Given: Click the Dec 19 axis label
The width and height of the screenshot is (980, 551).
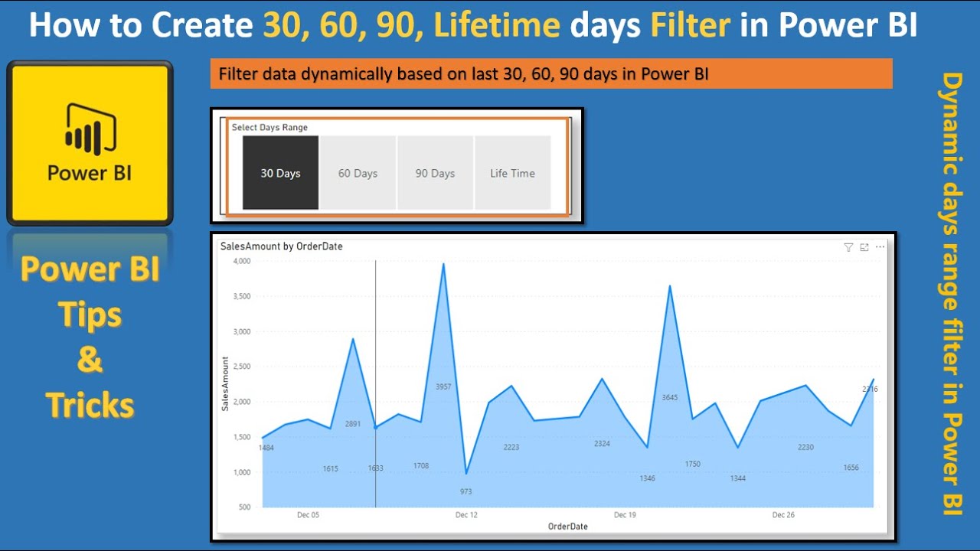Looking at the screenshot, I should click(625, 515).
